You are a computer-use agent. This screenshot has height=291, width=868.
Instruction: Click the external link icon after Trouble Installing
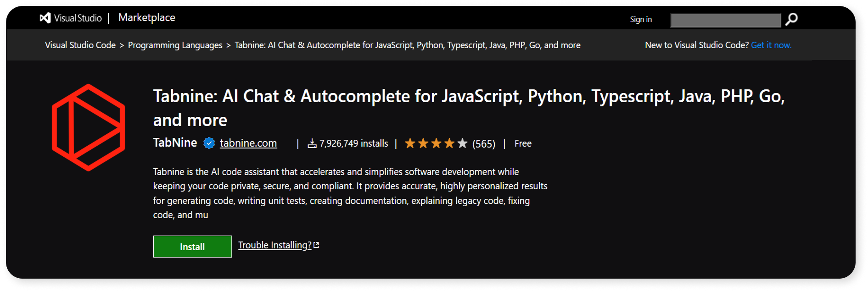pos(316,245)
